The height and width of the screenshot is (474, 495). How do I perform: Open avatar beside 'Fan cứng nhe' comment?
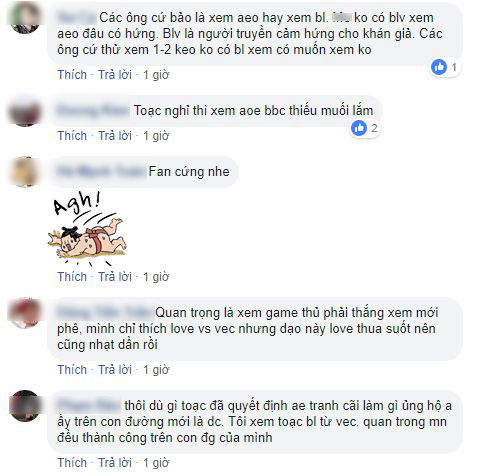(x=25, y=172)
